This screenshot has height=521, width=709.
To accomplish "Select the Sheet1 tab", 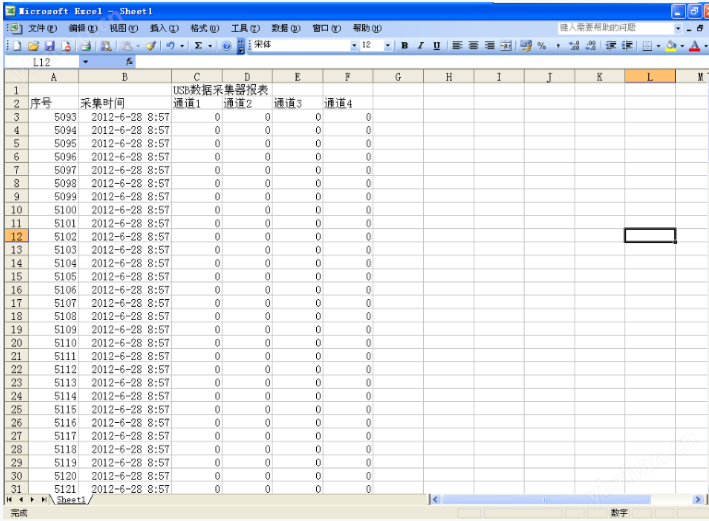I will coord(71,500).
